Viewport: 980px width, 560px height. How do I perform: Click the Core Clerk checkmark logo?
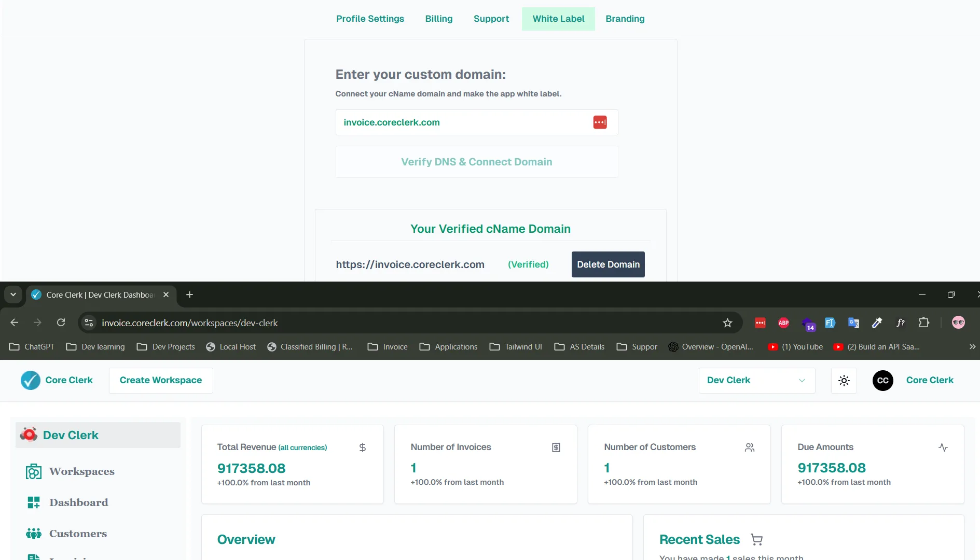point(31,380)
